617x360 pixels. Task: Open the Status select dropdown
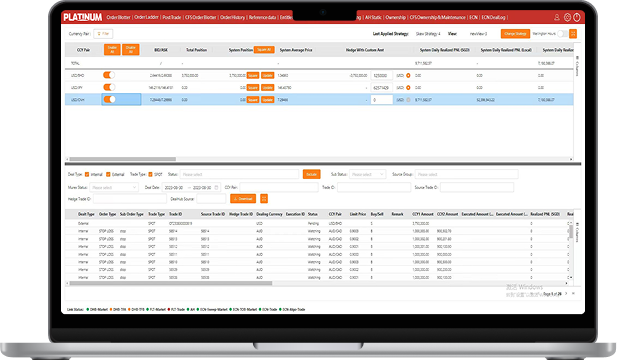(239, 174)
